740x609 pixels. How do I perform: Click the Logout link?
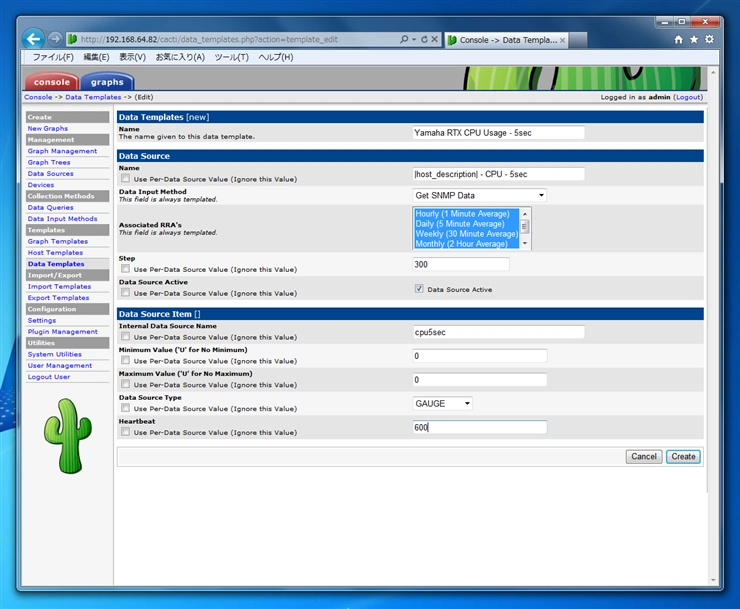tap(688, 97)
